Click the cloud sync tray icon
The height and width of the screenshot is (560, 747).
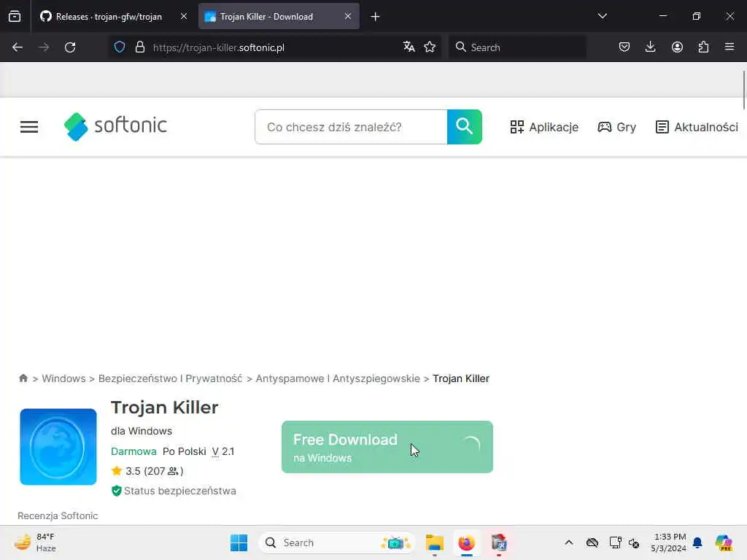click(x=592, y=542)
